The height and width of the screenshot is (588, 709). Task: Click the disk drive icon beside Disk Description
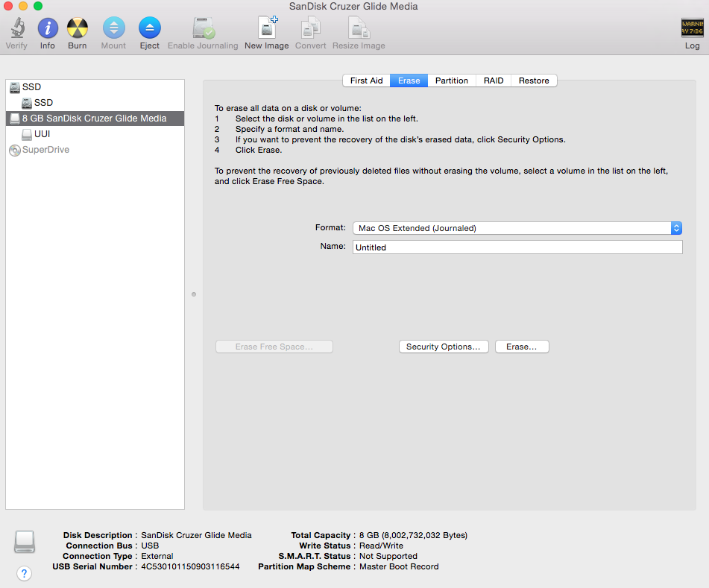(x=25, y=542)
